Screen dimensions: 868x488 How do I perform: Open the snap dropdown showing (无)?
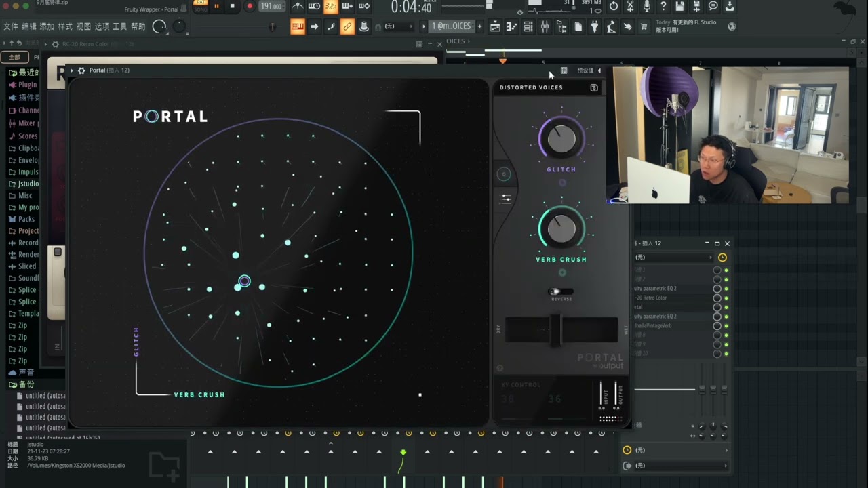(x=398, y=26)
